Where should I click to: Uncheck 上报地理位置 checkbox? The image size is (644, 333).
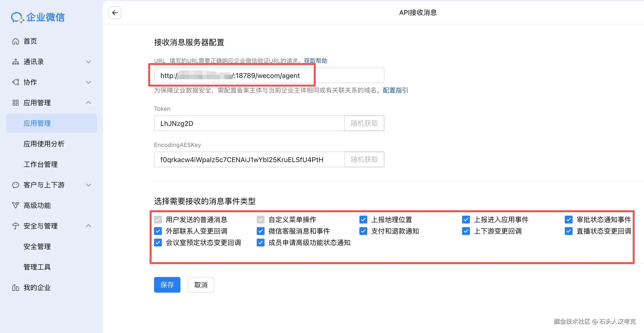tap(363, 220)
